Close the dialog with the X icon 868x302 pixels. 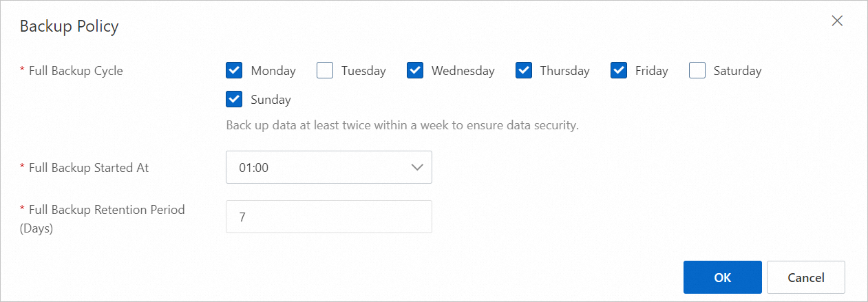click(x=837, y=21)
